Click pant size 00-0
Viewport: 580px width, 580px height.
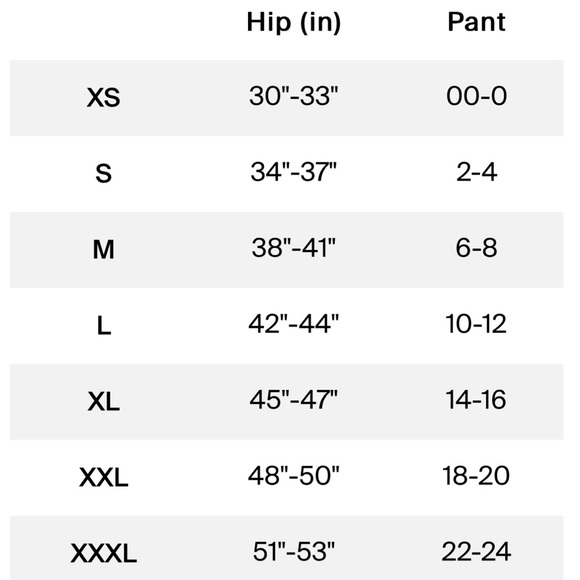click(x=476, y=96)
